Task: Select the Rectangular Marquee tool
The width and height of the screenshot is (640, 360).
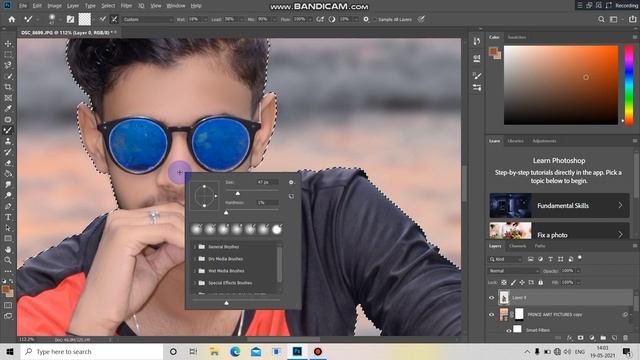Action: (8, 54)
